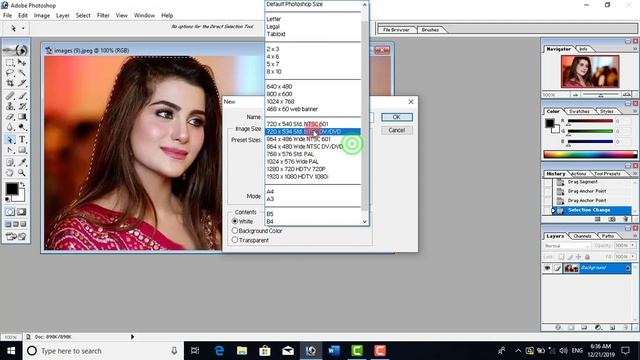
Task: Select the Background Color radio option
Action: coord(235,231)
